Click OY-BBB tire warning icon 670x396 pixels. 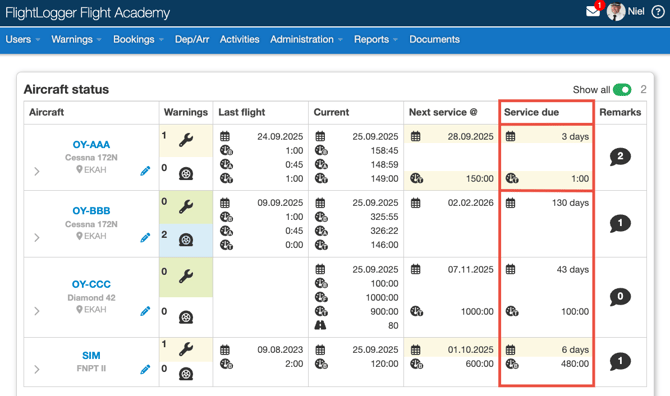click(186, 240)
